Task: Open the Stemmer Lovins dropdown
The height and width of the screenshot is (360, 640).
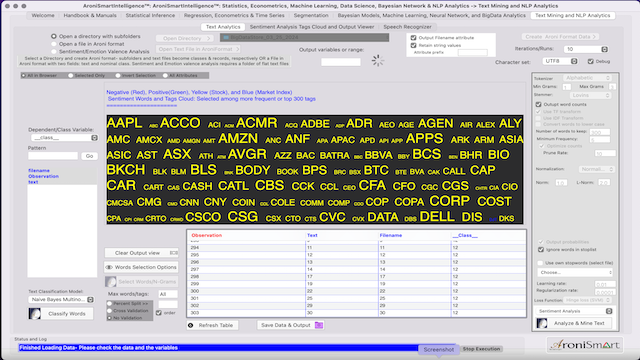Action: tap(590, 95)
